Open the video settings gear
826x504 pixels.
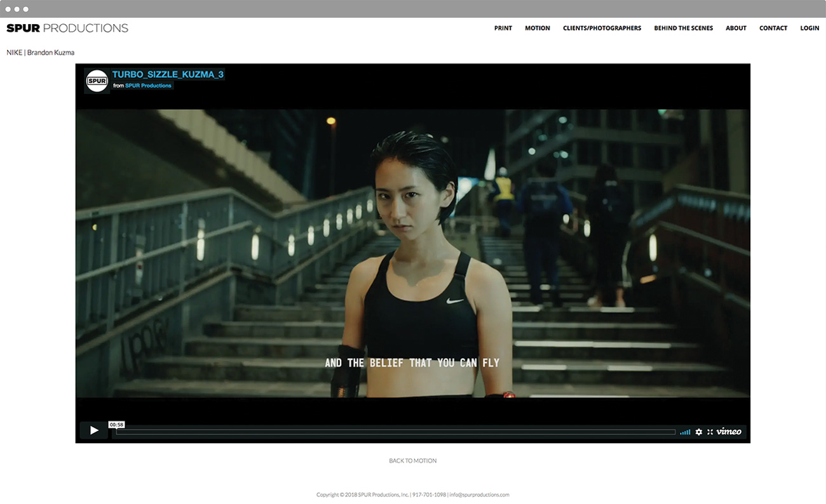(699, 432)
